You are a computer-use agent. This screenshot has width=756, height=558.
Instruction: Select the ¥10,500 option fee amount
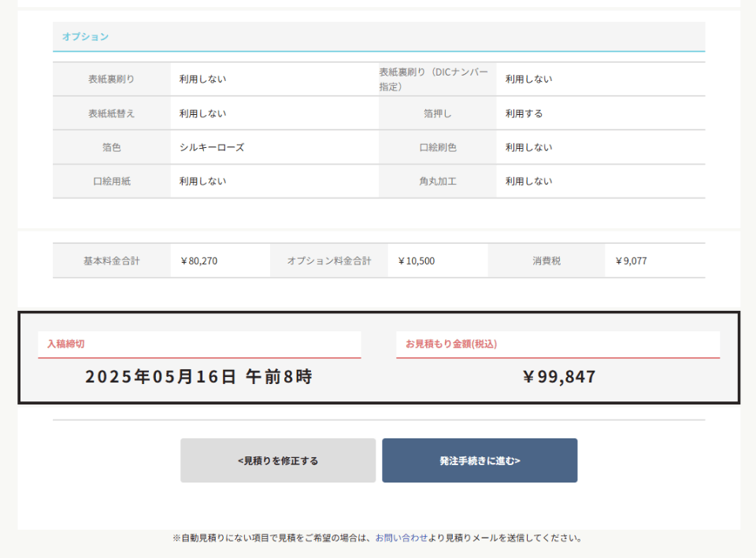[x=416, y=261]
